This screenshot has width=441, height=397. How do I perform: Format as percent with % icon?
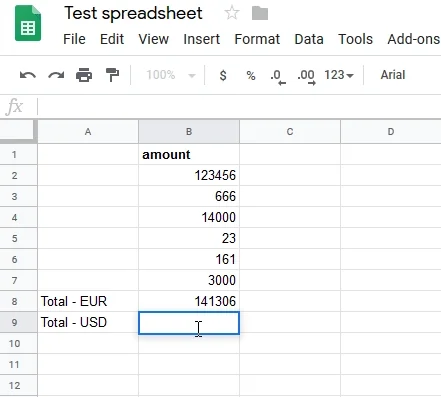(251, 76)
